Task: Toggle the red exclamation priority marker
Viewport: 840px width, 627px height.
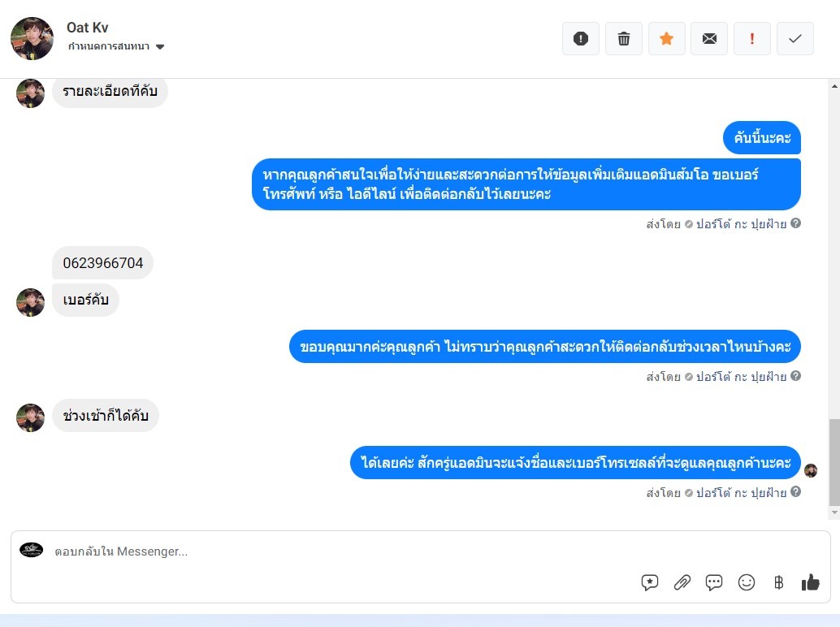Action: pyautogui.click(x=752, y=38)
